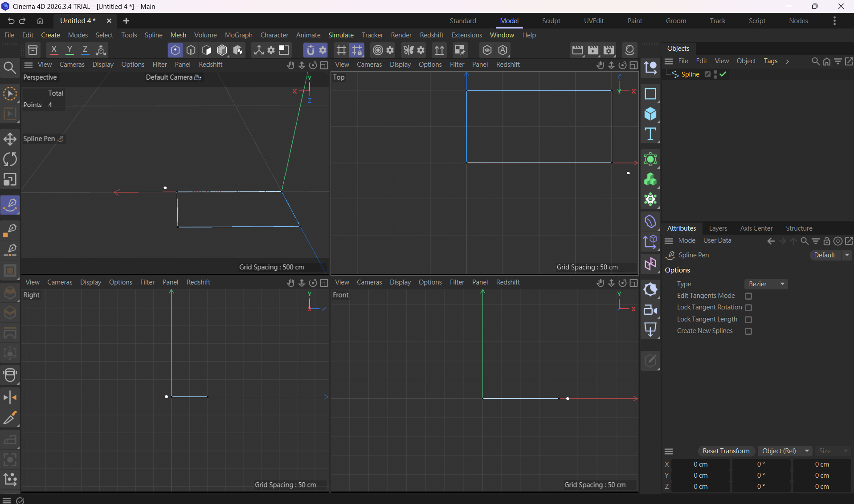Open the Object (Rel) coordinate dropdown
Screen dimensions: 854x504
pyautogui.click(x=785, y=451)
